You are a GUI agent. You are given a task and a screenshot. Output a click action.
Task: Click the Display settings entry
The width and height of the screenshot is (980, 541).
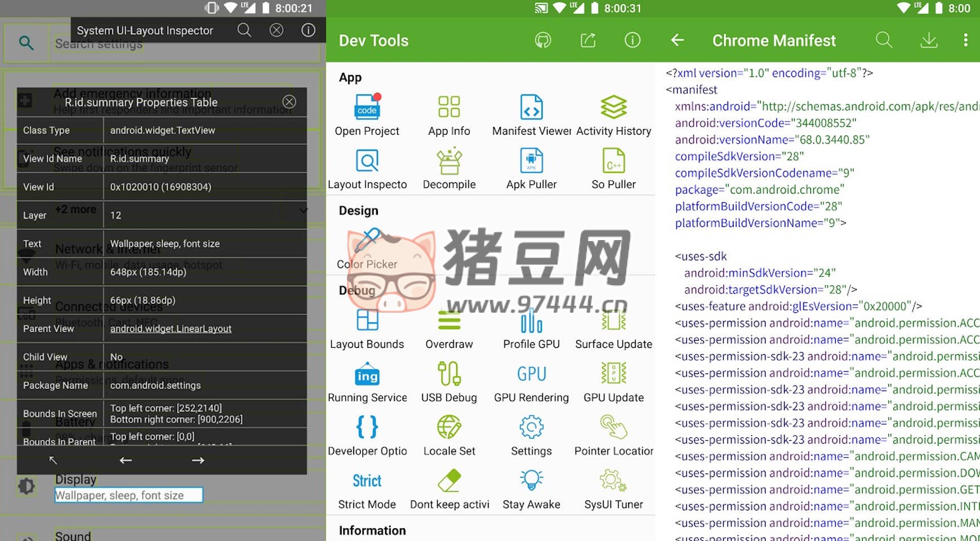click(x=75, y=480)
